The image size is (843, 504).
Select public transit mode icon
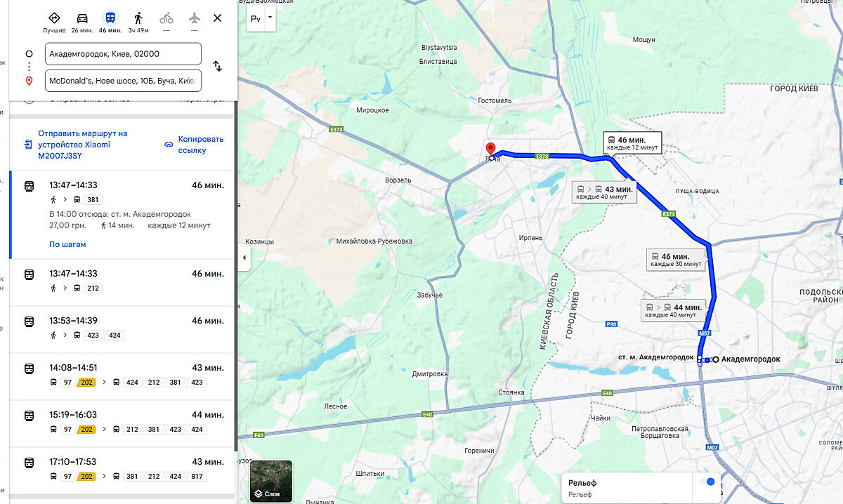[110, 18]
